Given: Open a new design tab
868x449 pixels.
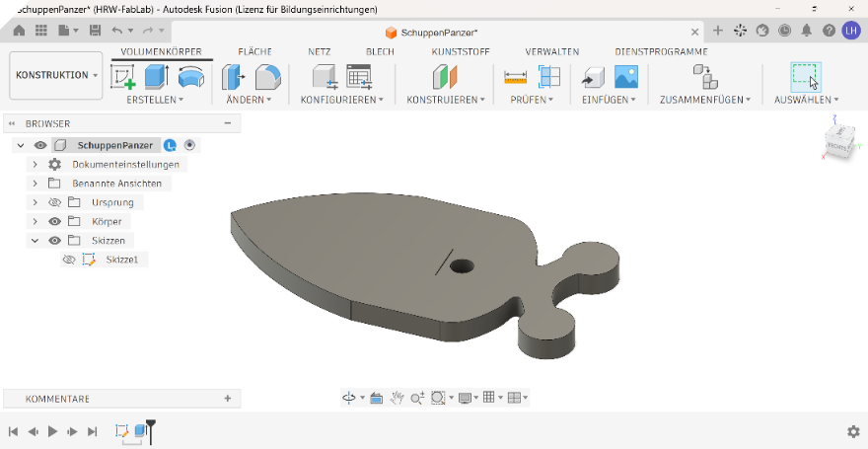Looking at the screenshot, I should click(718, 31).
